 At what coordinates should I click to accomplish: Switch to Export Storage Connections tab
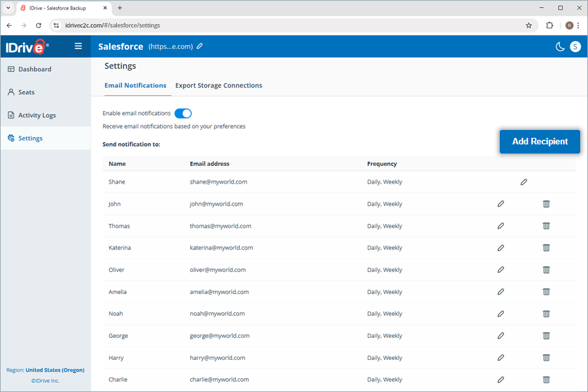point(218,86)
